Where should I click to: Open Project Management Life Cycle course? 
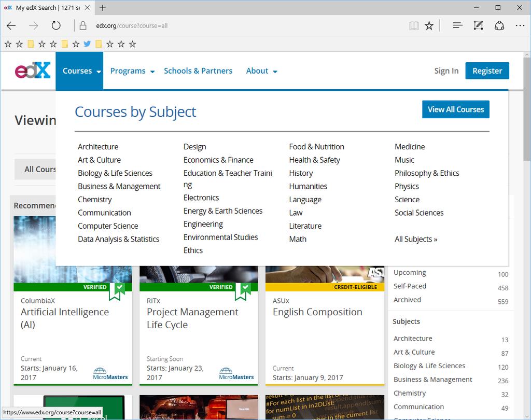(192, 318)
